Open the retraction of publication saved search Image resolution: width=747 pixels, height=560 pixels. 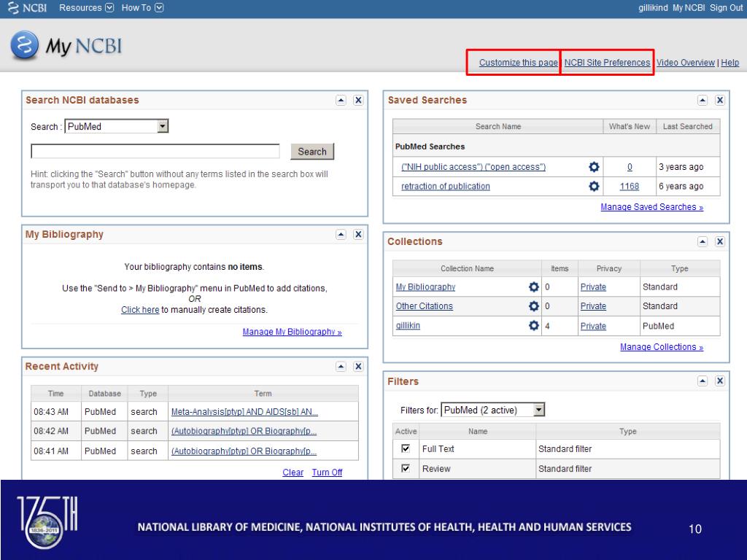[x=446, y=186]
